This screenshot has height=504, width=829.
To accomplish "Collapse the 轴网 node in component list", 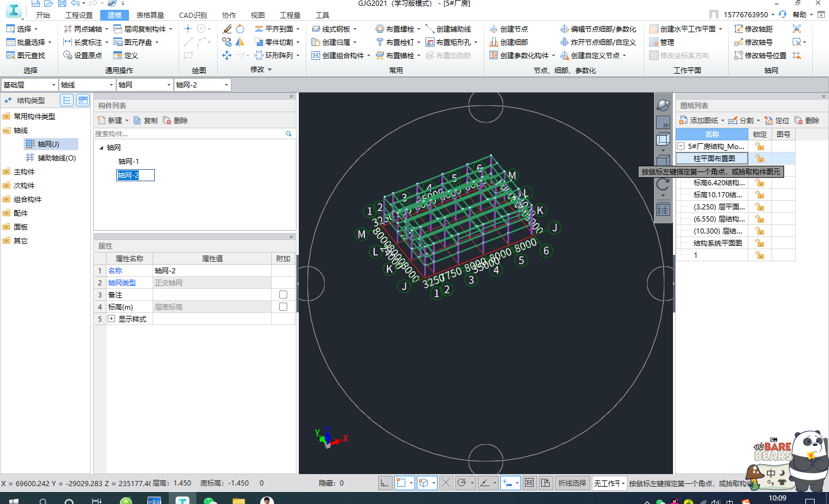I will tap(101, 148).
